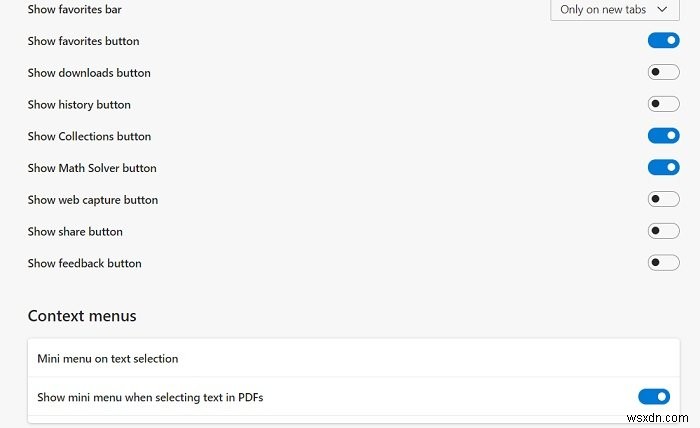Open the 'Only on new tabs' dropdown
Image resolution: width=700 pixels, height=428 pixels.
click(x=614, y=10)
